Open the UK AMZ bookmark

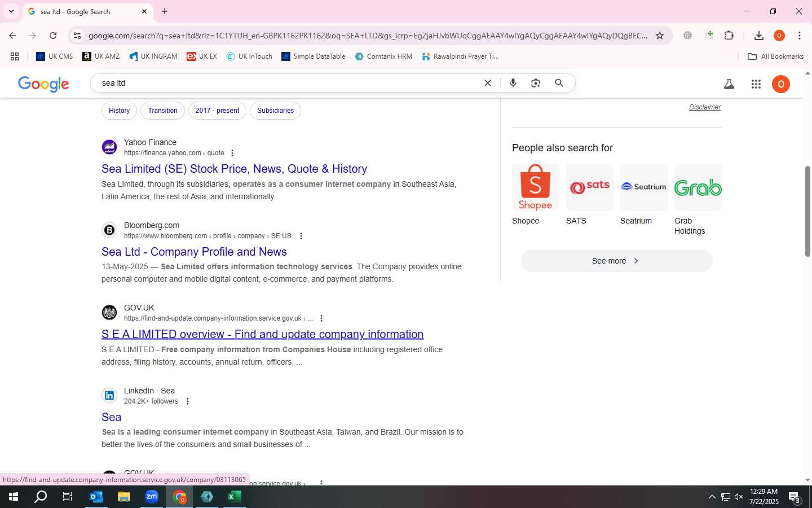(101, 56)
